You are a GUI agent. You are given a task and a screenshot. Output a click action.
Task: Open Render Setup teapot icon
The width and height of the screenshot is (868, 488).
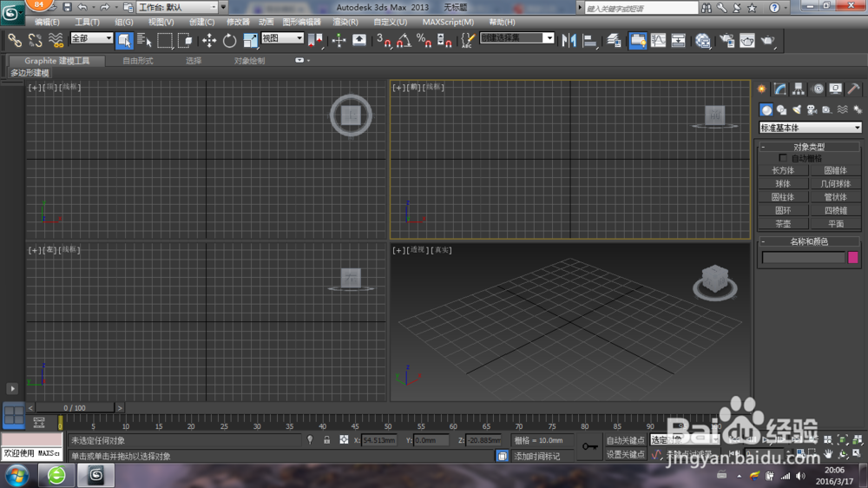pyautogui.click(x=727, y=41)
